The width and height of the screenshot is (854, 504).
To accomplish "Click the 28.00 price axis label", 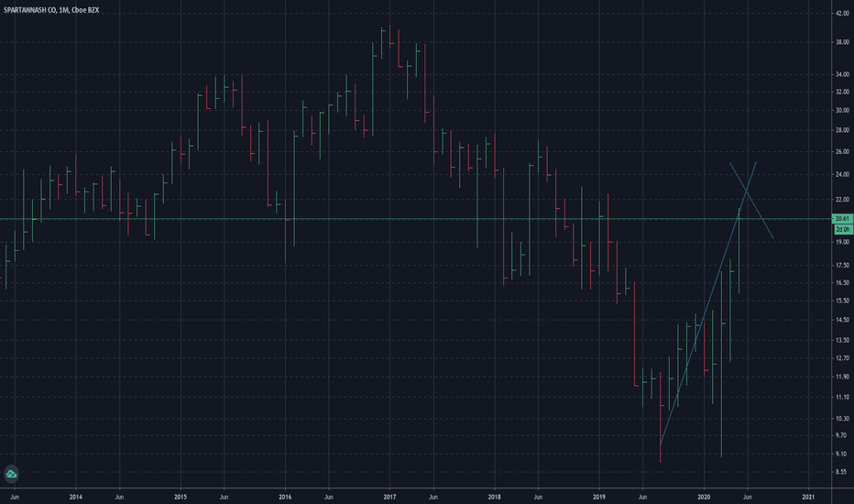I will tap(842, 130).
